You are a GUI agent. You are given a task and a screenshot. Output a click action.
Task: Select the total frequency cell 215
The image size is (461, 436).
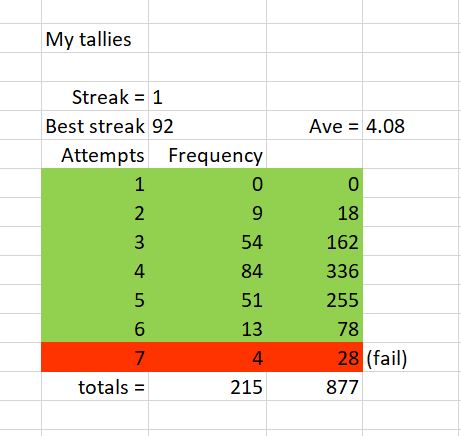click(207, 386)
